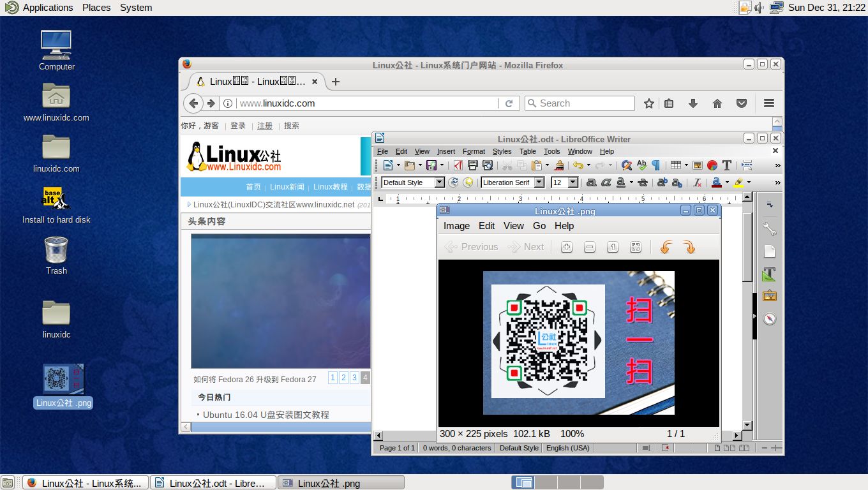
Task: Open the Liberation Serif font name dropdown
Action: click(x=539, y=182)
